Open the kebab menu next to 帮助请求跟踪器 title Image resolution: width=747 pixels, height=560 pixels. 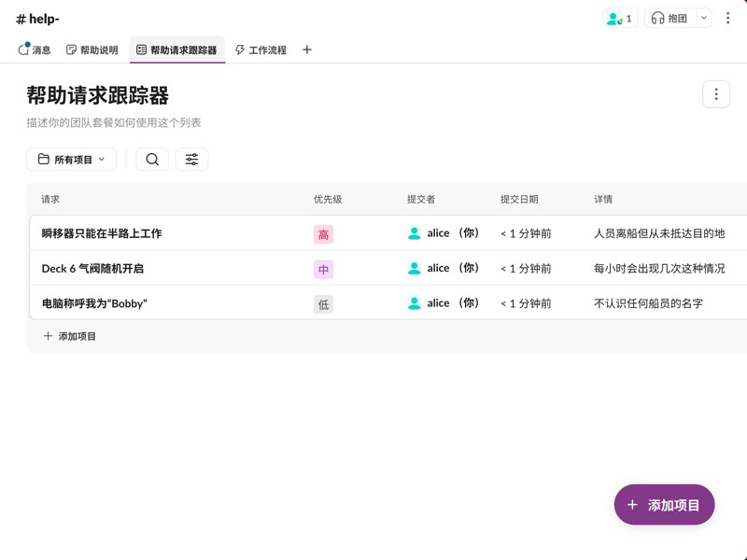[x=715, y=93]
